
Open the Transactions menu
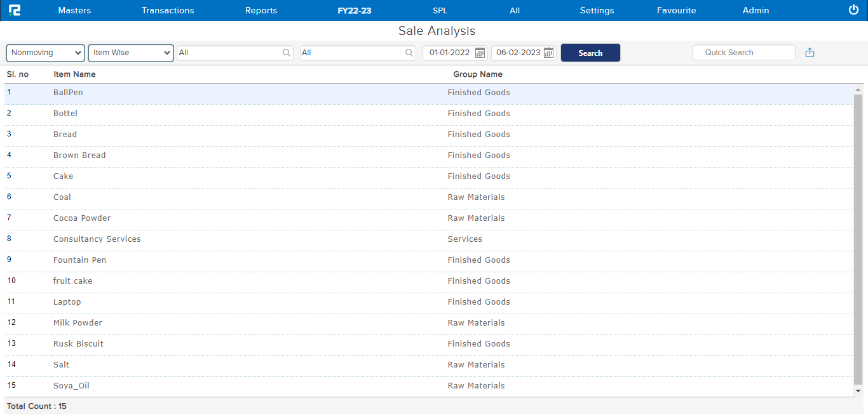click(x=168, y=10)
